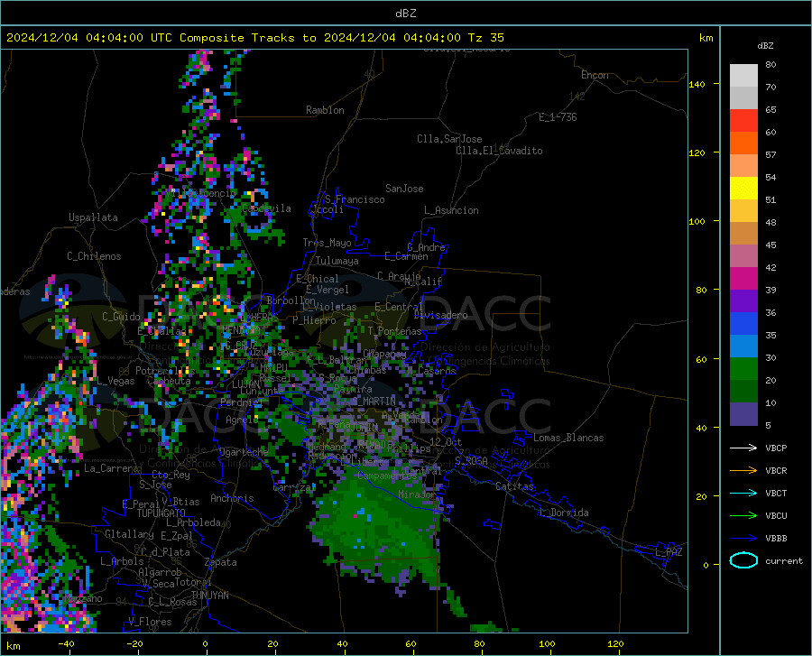Image resolution: width=812 pixels, height=656 pixels.
Task: Click the orange VBCR arrow in legend
Action: point(743,471)
